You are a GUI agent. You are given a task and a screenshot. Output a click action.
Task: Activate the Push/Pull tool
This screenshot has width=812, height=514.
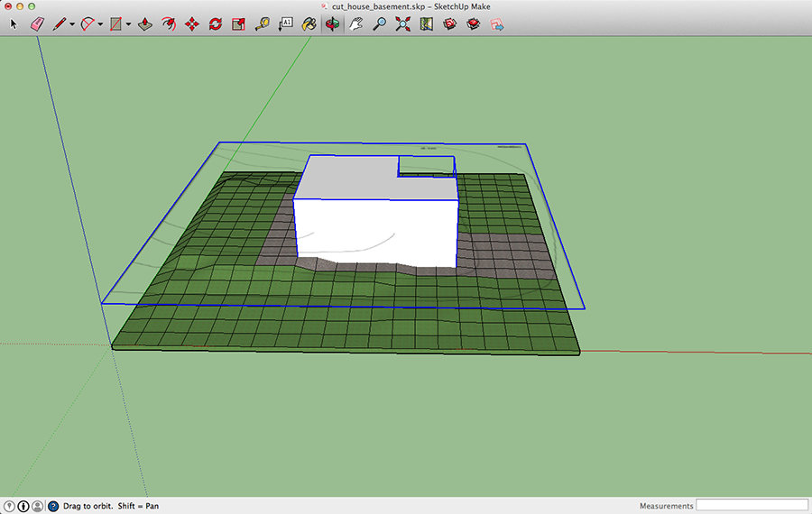tap(145, 23)
